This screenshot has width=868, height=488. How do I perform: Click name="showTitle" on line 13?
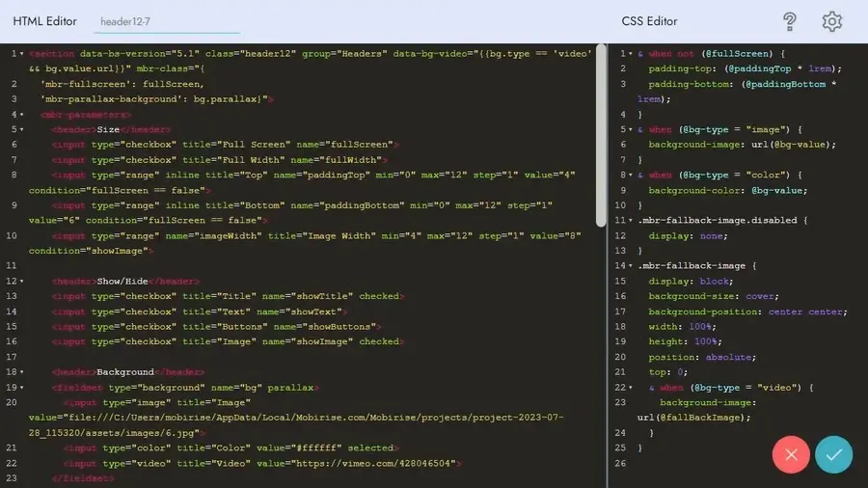(308, 296)
